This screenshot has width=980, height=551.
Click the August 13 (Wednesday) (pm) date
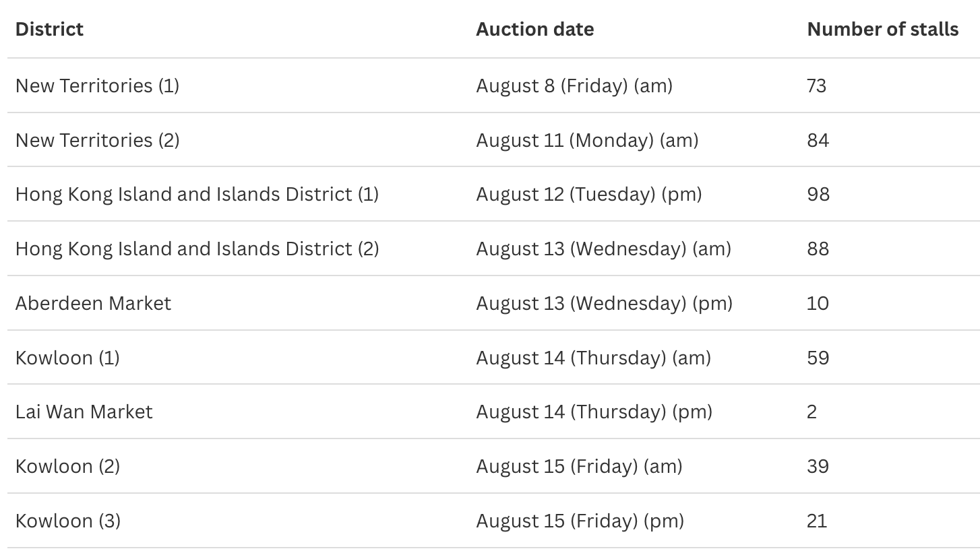(x=604, y=303)
